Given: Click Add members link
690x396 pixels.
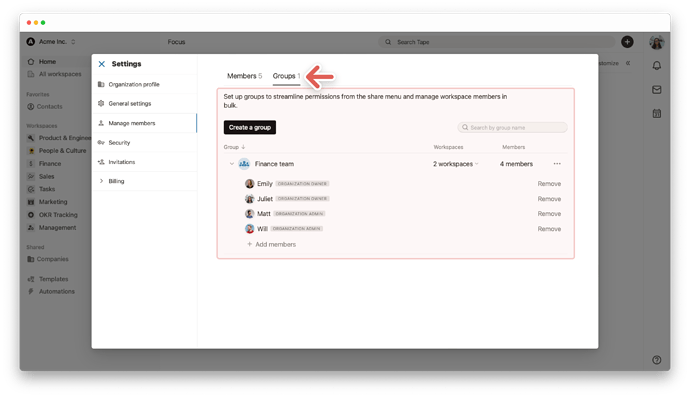Looking at the screenshot, I should pos(271,244).
